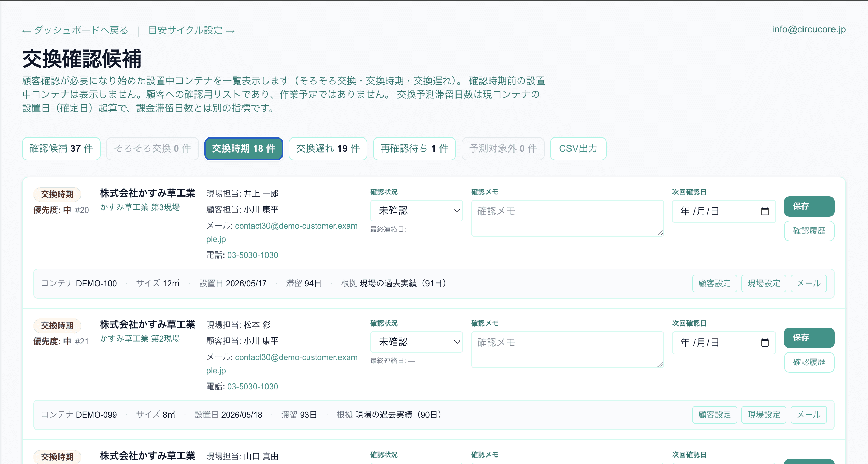Click 次回確認日 date field for entry #21
Screen dimensions: 868x464
724,343
